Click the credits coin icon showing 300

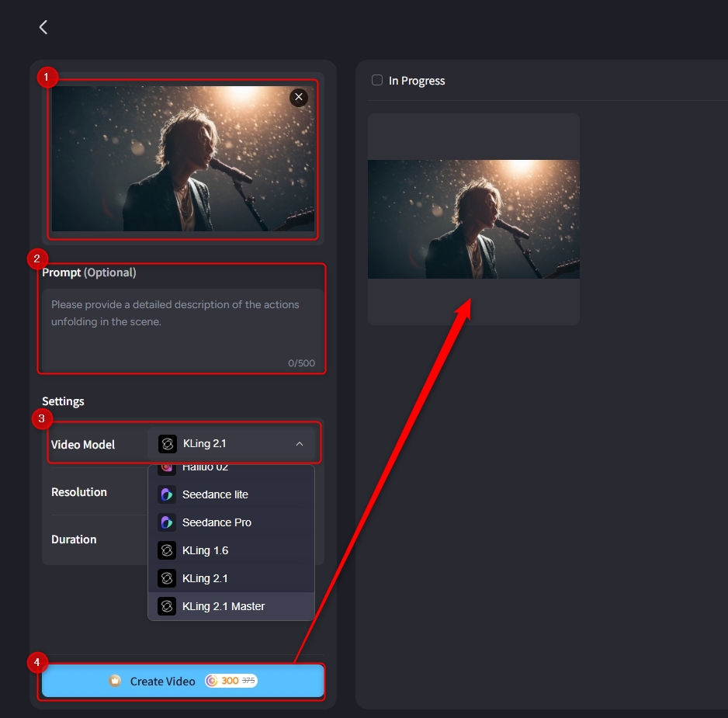212,681
